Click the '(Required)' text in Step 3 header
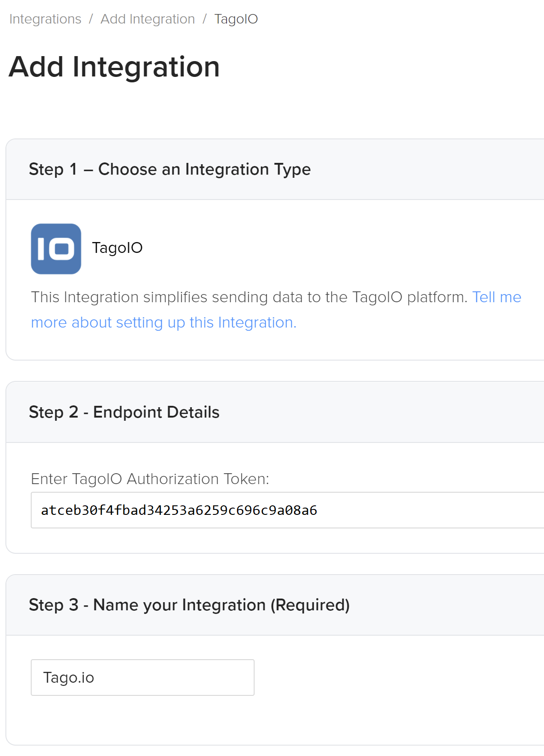 coord(310,605)
